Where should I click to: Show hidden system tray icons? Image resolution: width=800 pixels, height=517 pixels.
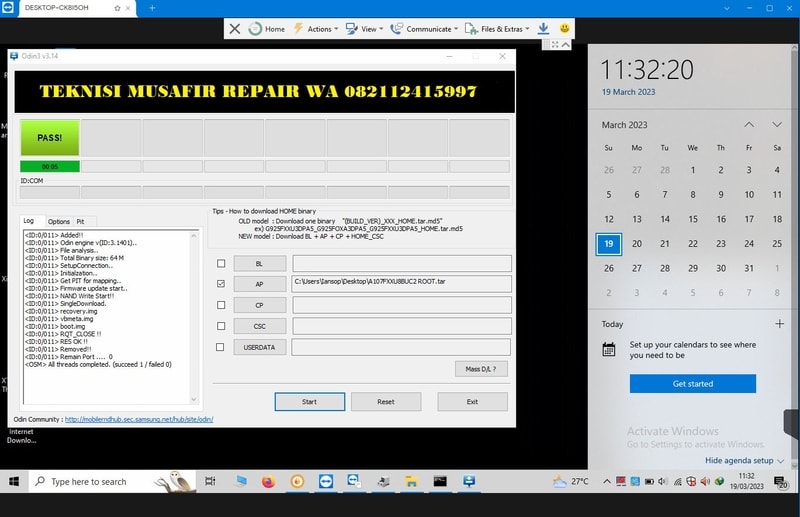(x=607, y=481)
